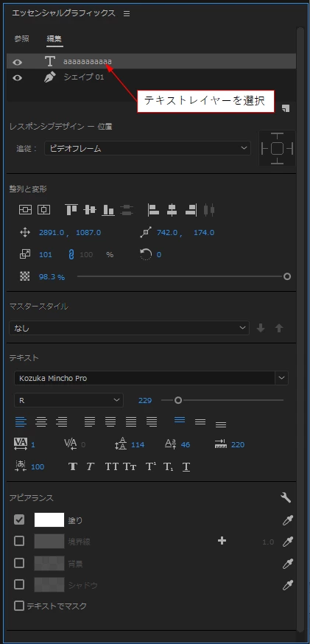Enable テキストでマスク checkbox
Image resolution: width=310 pixels, height=644 pixels.
19,606
